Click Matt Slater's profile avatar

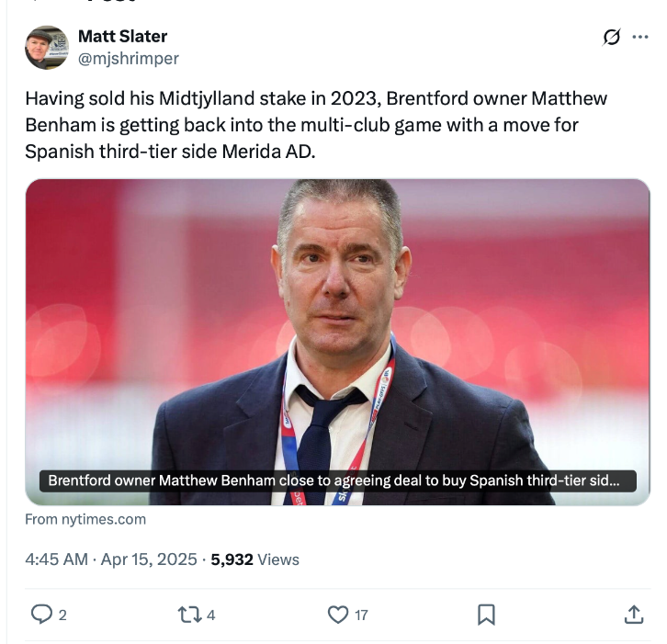46,48
